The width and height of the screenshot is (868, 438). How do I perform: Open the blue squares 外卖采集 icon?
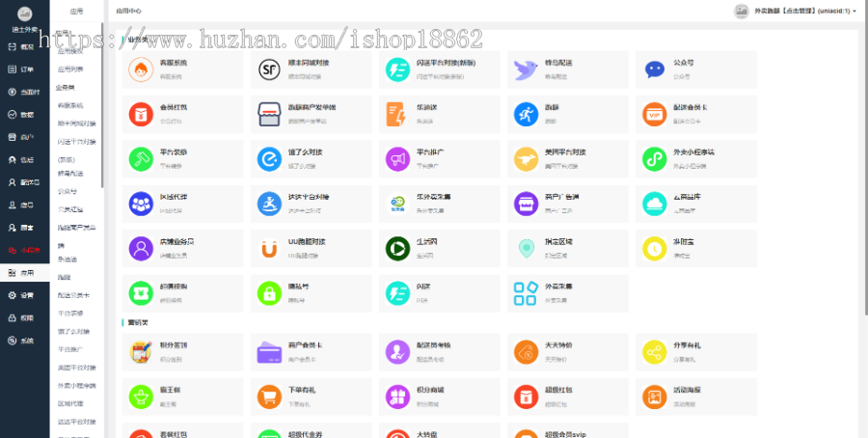click(526, 293)
